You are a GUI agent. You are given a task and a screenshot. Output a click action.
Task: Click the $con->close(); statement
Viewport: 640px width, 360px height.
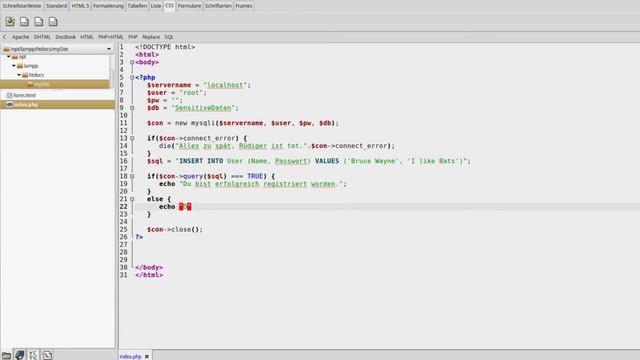[175, 229]
